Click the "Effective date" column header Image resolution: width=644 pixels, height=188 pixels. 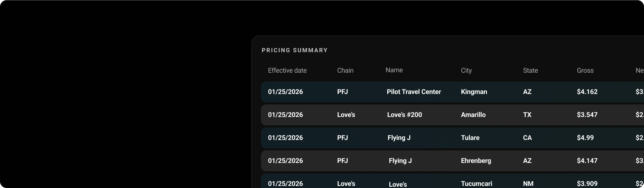click(287, 71)
